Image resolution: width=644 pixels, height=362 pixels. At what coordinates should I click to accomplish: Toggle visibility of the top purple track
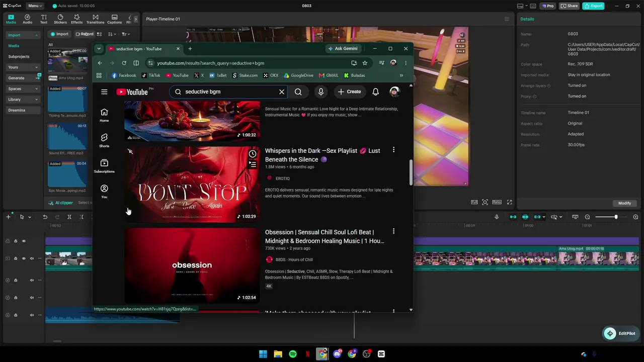pos(23,241)
